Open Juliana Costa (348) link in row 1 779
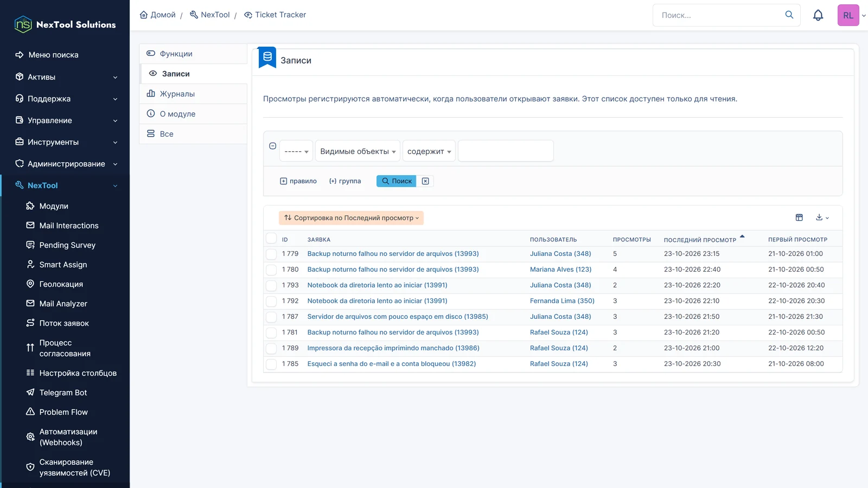This screenshot has height=488, width=868. pyautogui.click(x=560, y=254)
